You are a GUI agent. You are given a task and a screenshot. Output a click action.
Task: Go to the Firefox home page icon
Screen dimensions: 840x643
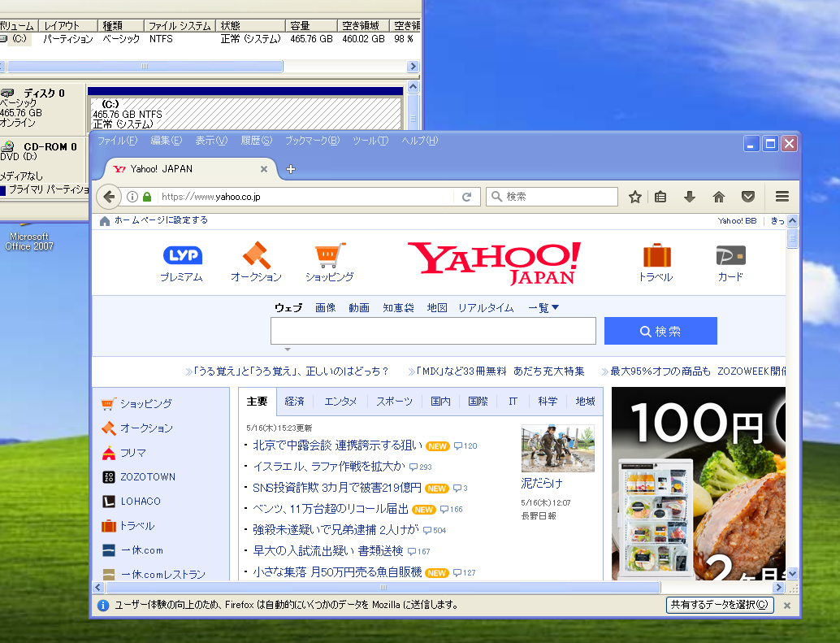[x=718, y=197]
